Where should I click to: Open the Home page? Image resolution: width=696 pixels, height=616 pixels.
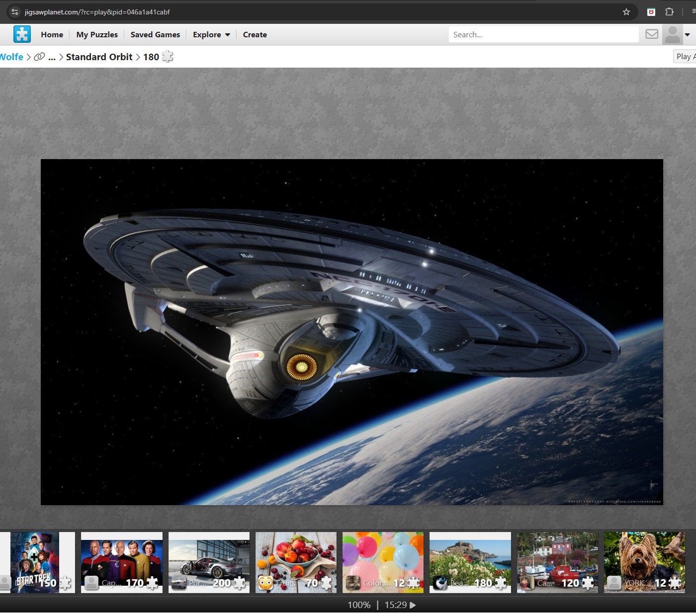pos(52,35)
